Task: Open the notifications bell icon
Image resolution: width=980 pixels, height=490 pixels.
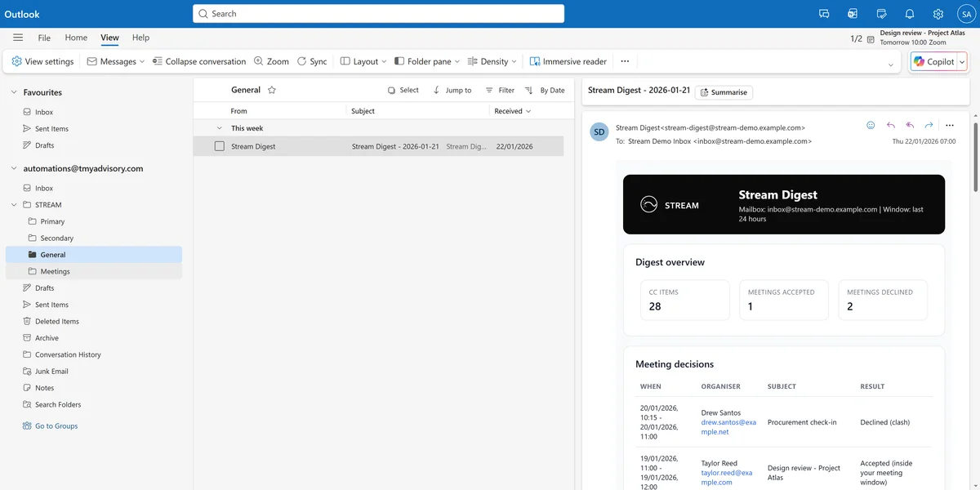Action: (x=909, y=14)
